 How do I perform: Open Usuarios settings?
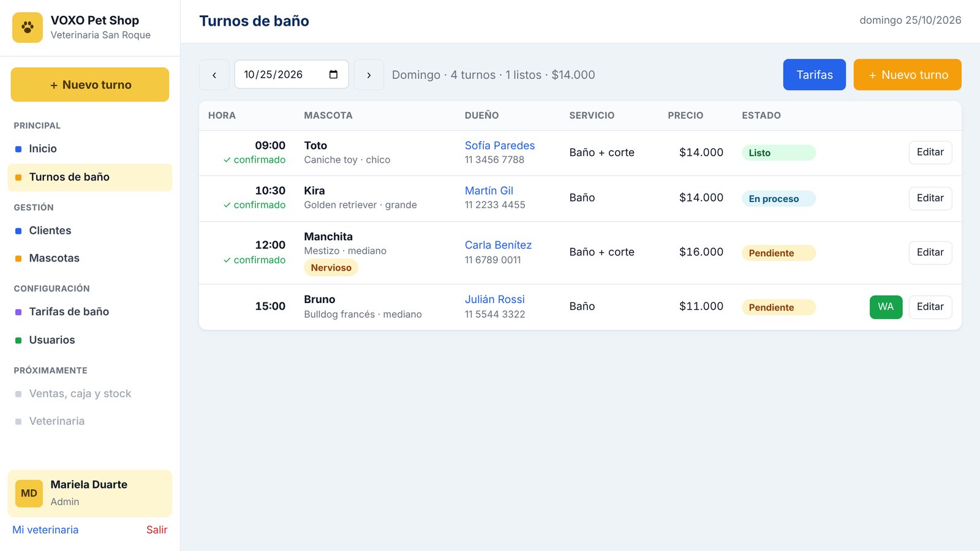[90, 340]
